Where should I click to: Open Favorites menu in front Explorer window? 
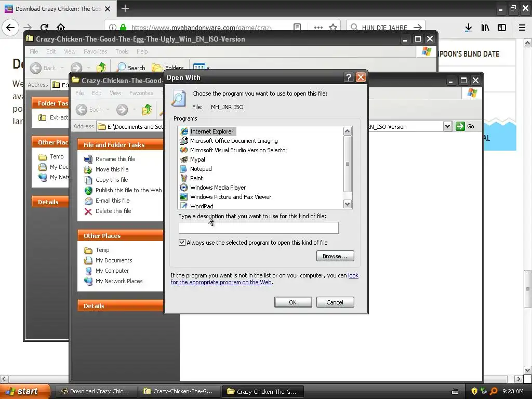141,93
